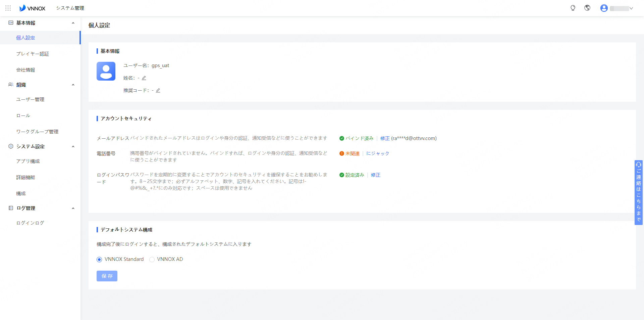Go to ログインログ in the sidebar

point(30,223)
